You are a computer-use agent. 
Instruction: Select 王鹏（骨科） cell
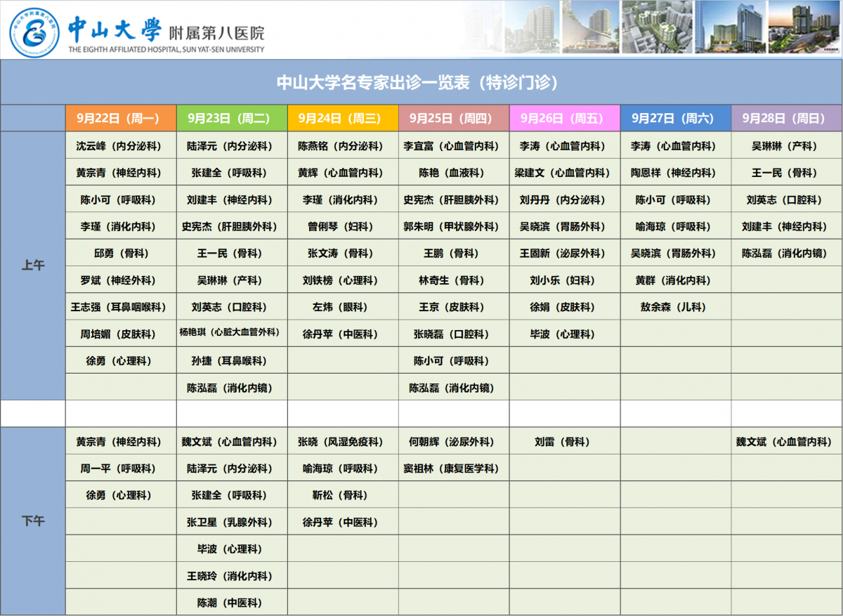coord(454,253)
